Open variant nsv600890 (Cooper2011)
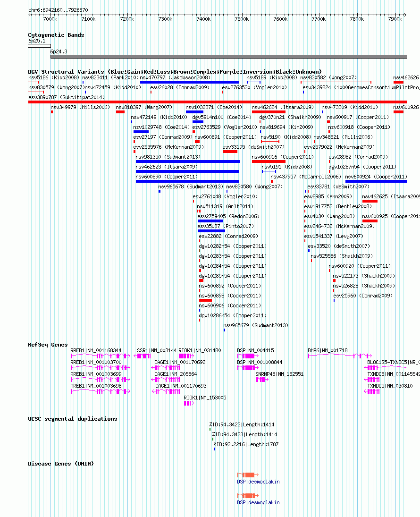Viewport: 420px width, 517px height. pos(167,177)
